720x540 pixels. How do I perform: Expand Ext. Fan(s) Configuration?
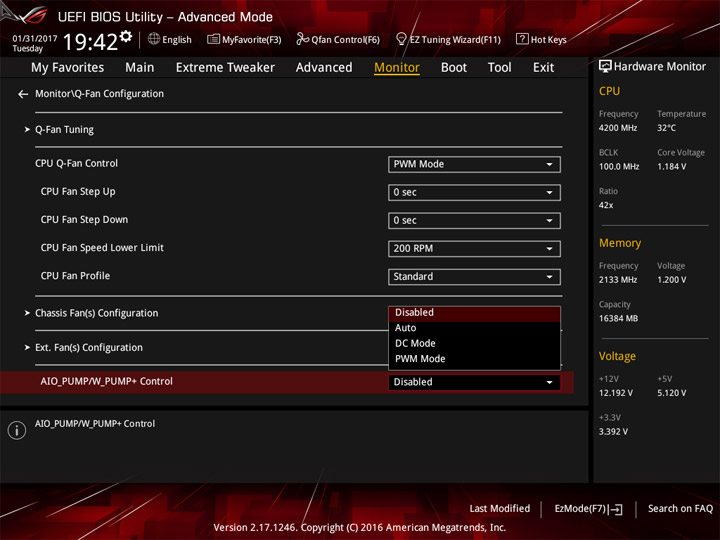[89, 348]
